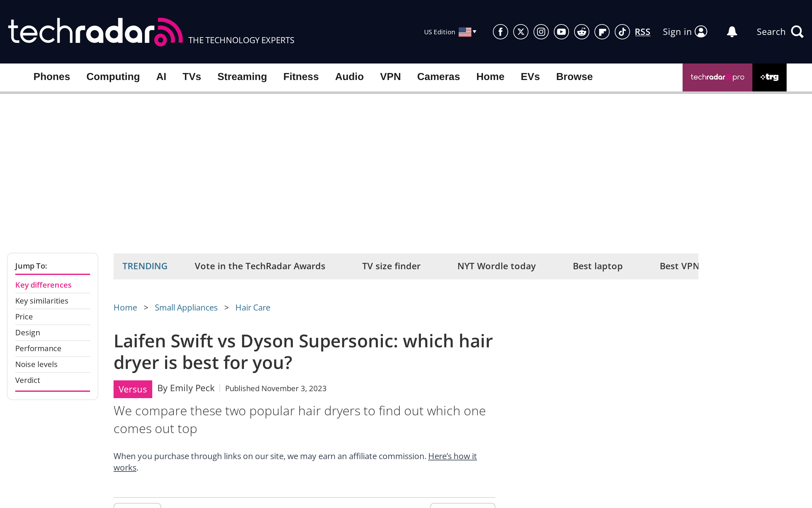Viewport: 812px width, 508px height.
Task: Jump to the Price section
Action: click(24, 317)
